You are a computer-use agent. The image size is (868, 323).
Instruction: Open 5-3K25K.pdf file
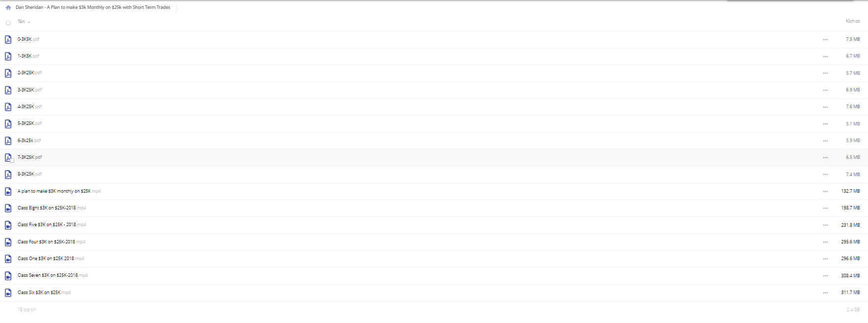tap(30, 123)
